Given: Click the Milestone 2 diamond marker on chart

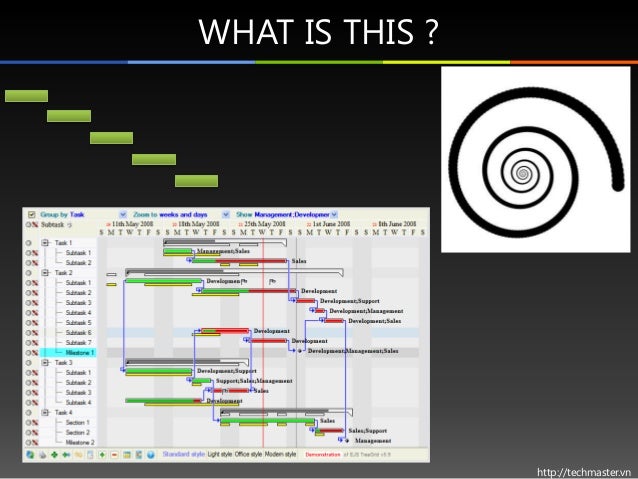Looking at the screenshot, I should (347, 441).
